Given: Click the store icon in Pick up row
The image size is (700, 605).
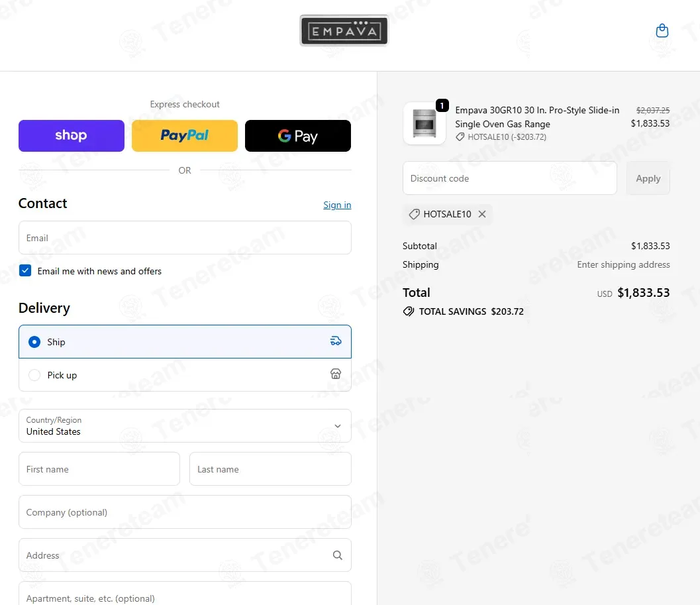Looking at the screenshot, I should pyautogui.click(x=336, y=374).
